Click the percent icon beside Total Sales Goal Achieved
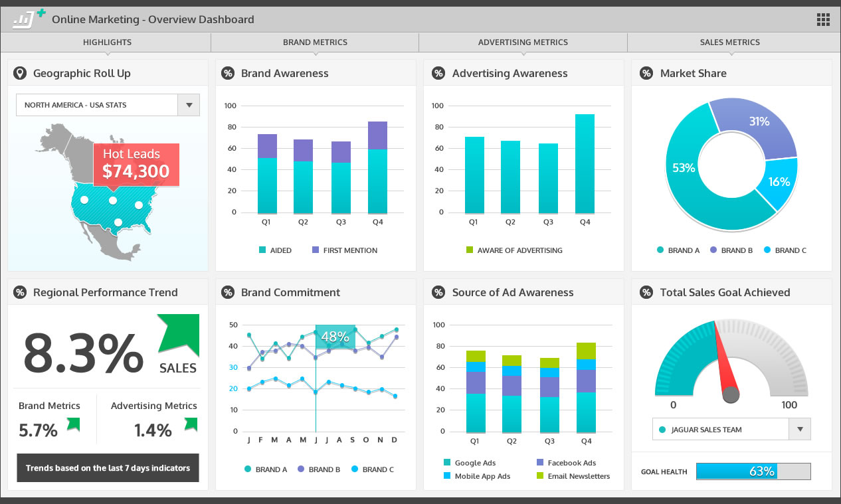The height and width of the screenshot is (504, 841). pyautogui.click(x=646, y=293)
